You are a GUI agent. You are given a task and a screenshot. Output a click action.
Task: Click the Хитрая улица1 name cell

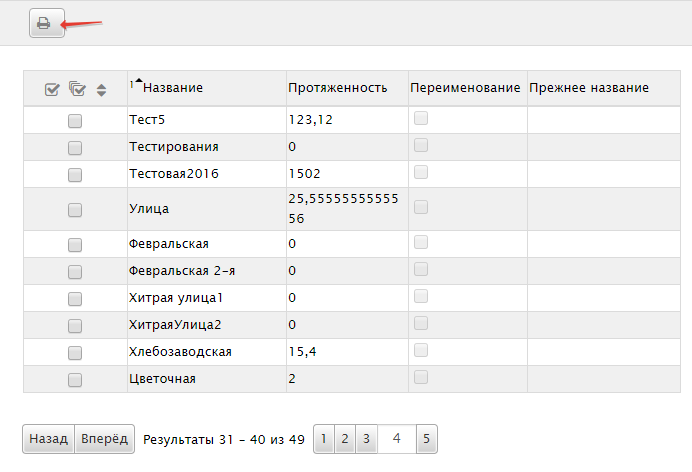pos(207,298)
